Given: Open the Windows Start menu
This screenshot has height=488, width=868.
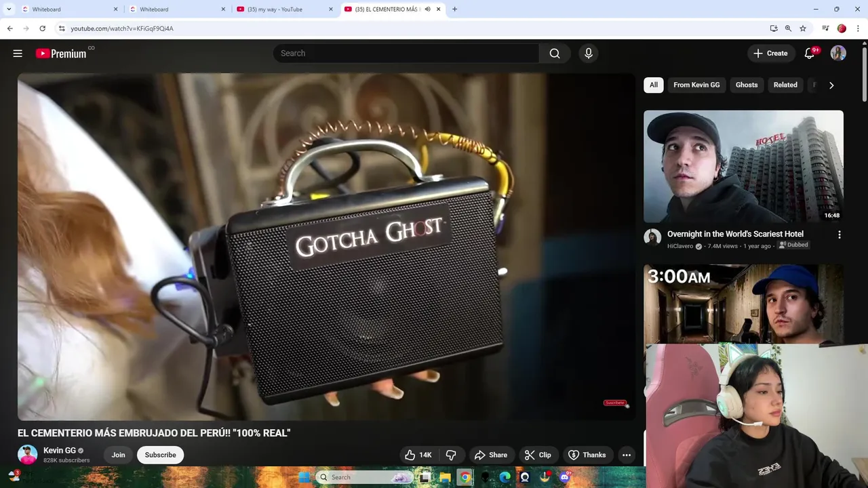Looking at the screenshot, I should [304, 477].
